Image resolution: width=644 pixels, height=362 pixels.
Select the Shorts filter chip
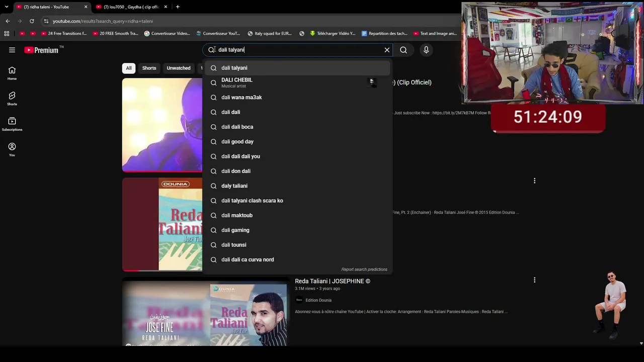(149, 68)
